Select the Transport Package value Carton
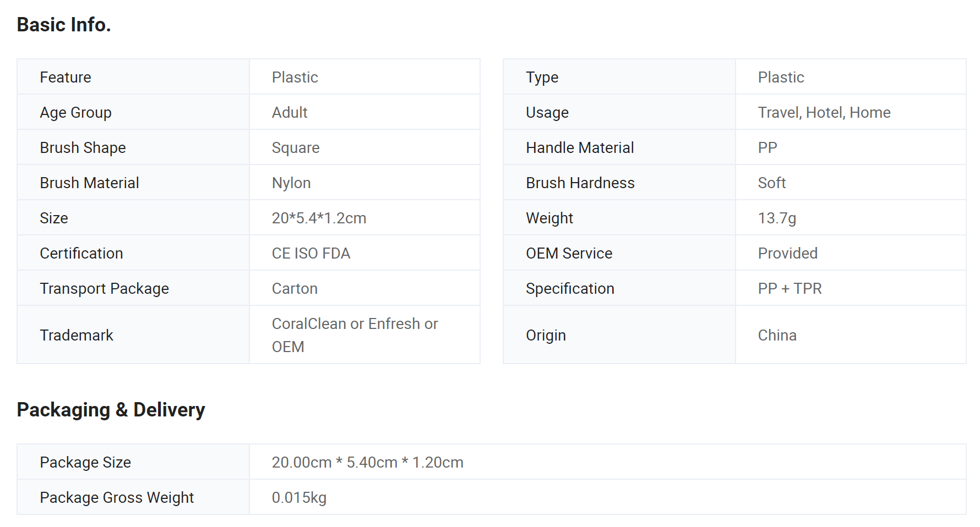980x527 pixels. click(295, 289)
